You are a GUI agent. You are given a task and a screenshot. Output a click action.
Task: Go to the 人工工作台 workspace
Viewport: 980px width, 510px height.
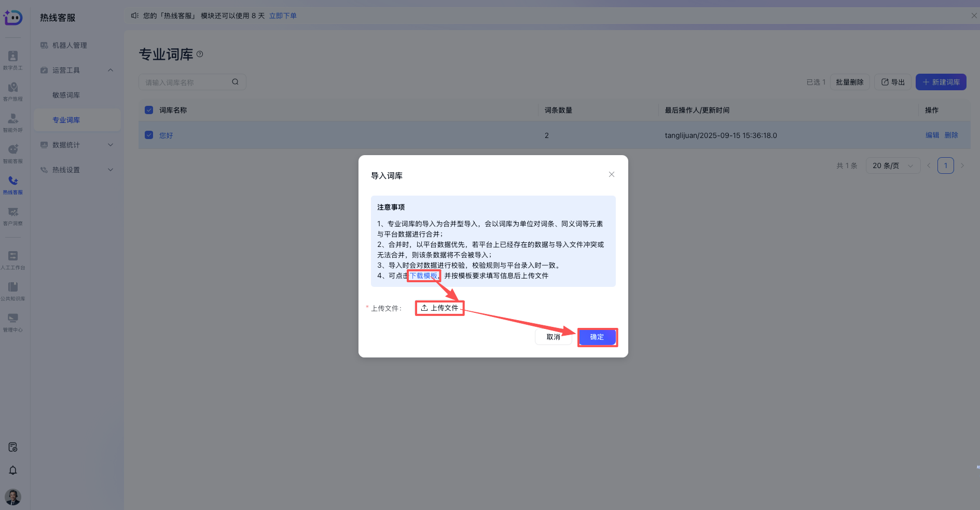[x=13, y=259]
